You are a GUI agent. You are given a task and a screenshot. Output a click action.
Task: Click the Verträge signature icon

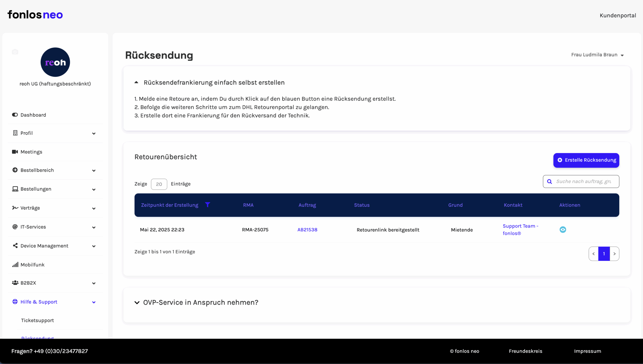point(15,208)
